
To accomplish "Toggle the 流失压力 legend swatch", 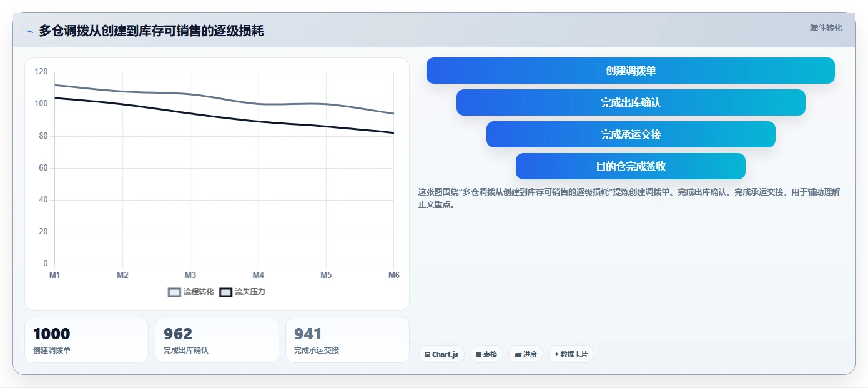I will (x=226, y=292).
